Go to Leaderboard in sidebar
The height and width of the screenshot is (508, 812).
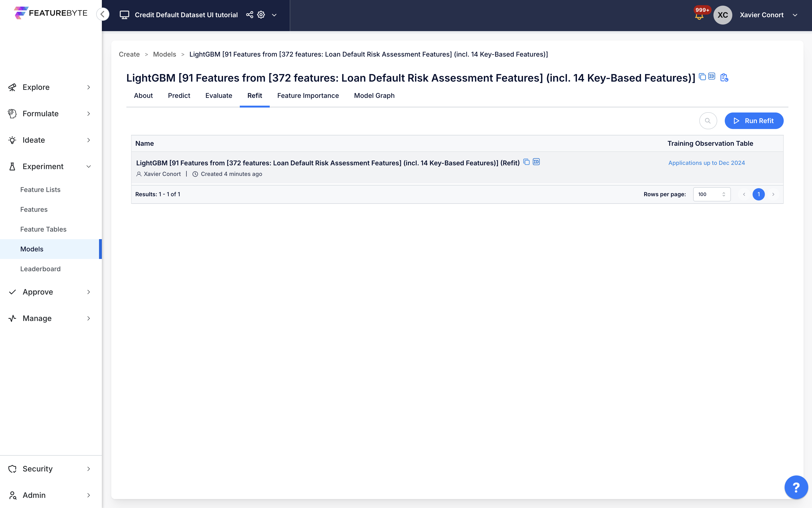click(x=40, y=269)
